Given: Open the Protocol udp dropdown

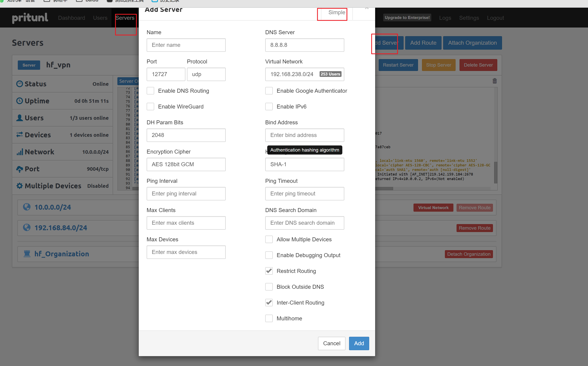Looking at the screenshot, I should click(x=206, y=74).
